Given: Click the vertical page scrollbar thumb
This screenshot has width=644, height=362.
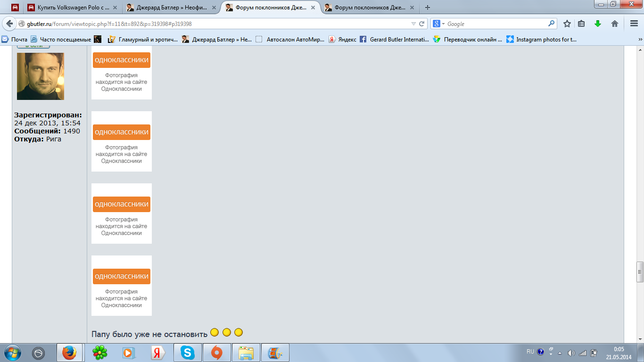Looking at the screenshot, I should coord(640,272).
